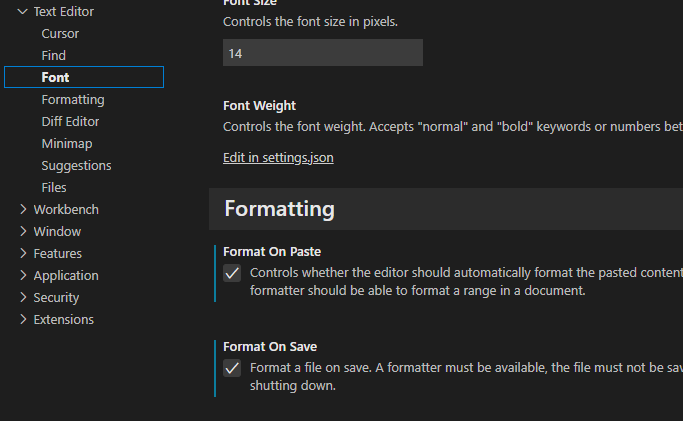Click the Font Size input field
The image size is (683, 421).
coord(323,53)
